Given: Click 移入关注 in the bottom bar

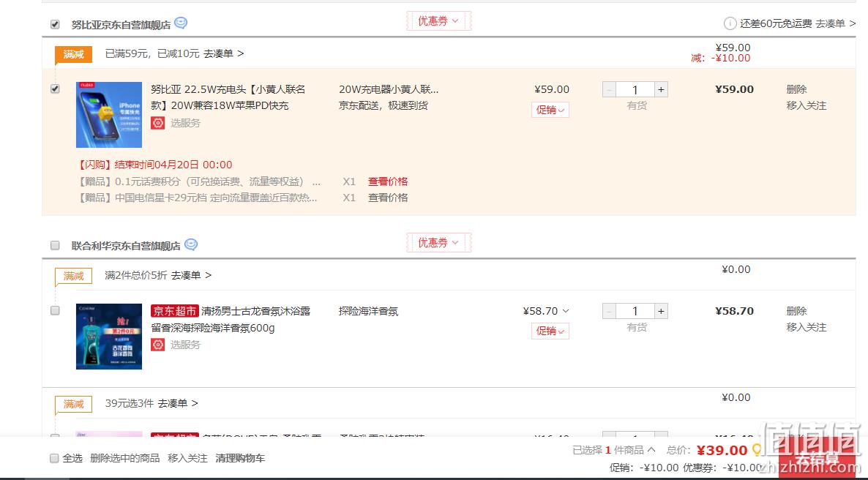Looking at the screenshot, I should pyautogui.click(x=187, y=458).
